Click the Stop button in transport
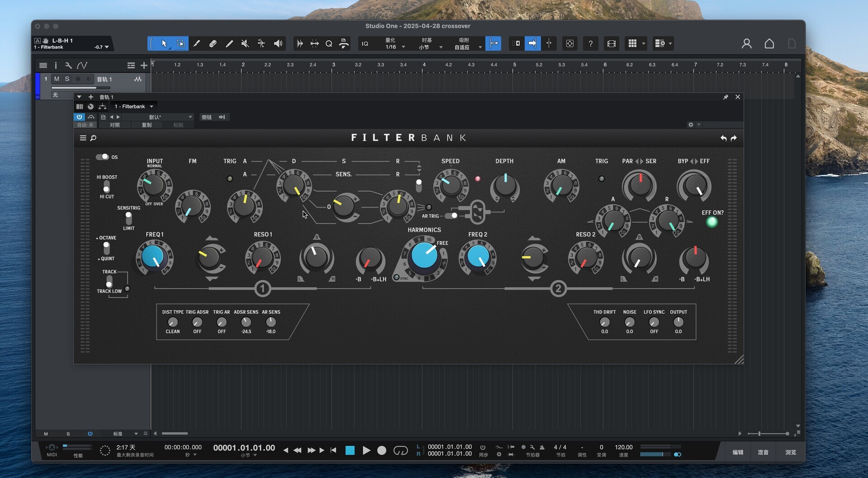The image size is (868, 478). (x=350, y=450)
